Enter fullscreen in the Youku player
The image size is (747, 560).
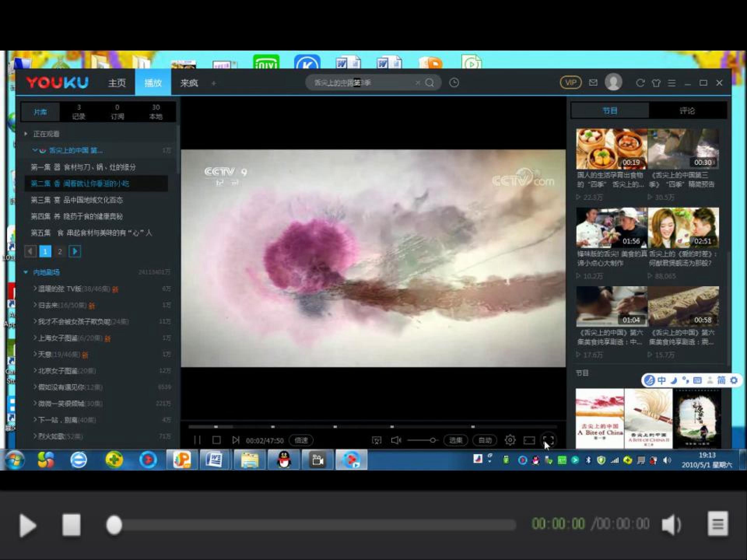pyautogui.click(x=548, y=440)
